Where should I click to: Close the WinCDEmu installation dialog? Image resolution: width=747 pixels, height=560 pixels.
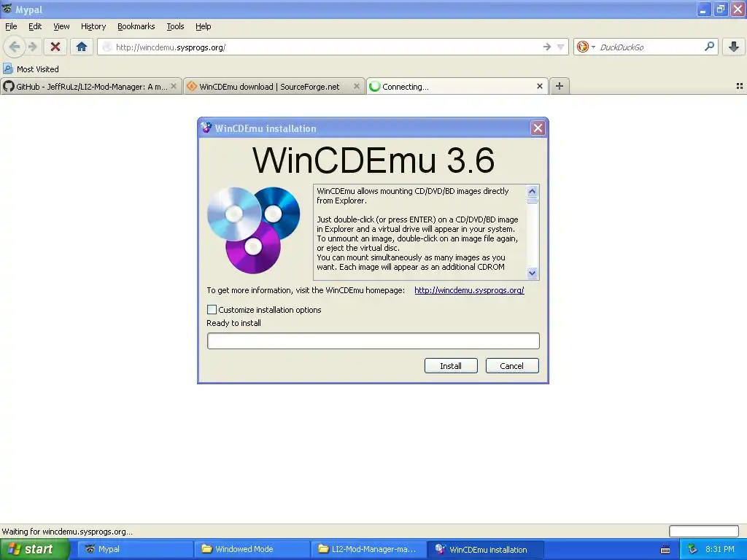538,128
